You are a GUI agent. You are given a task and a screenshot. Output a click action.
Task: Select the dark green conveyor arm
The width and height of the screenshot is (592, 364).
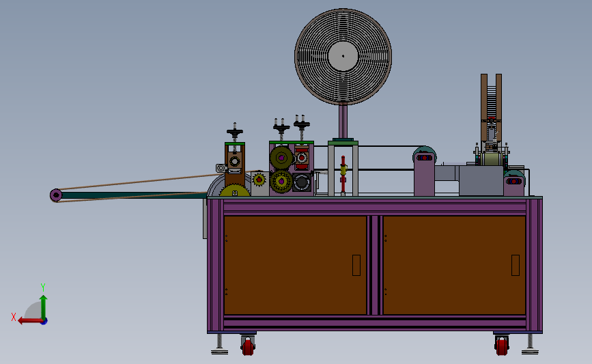134,195
